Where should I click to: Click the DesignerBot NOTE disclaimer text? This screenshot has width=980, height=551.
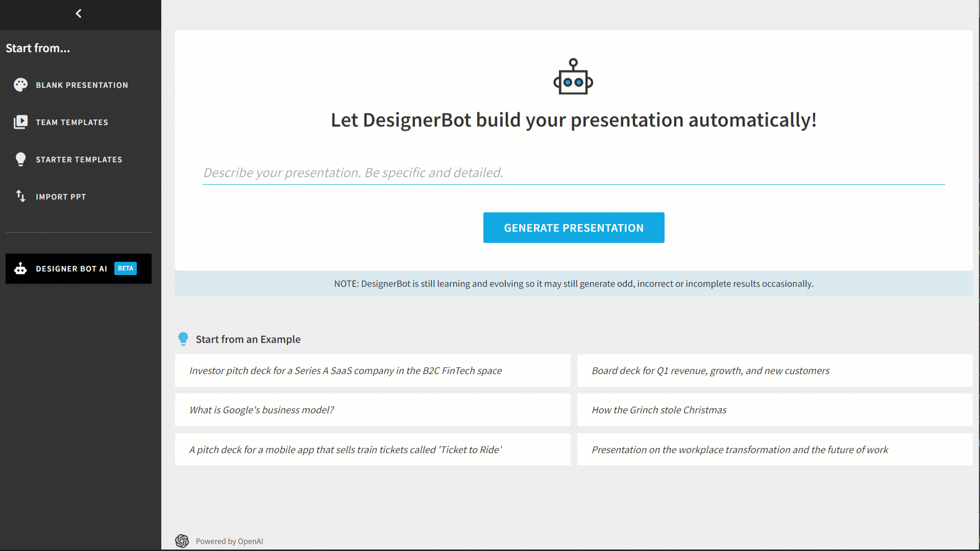[574, 284]
